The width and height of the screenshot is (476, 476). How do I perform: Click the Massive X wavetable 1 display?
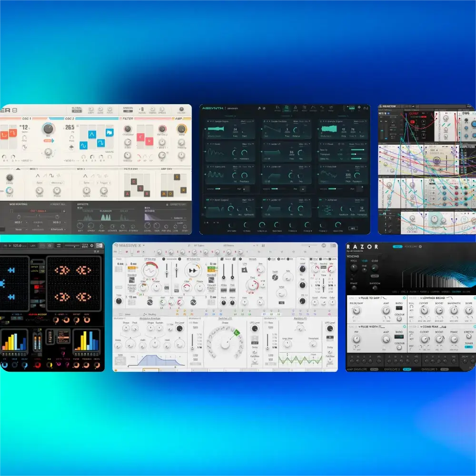pos(150,270)
